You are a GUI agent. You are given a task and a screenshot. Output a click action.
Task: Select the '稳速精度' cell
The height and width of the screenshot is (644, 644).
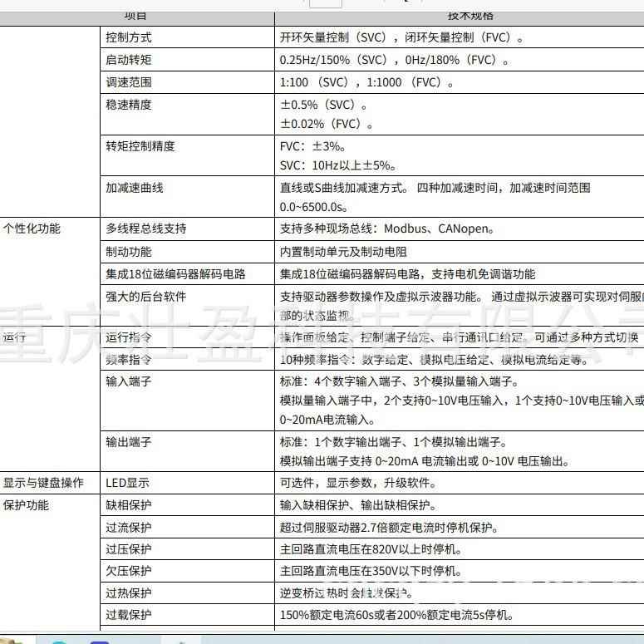187,114
